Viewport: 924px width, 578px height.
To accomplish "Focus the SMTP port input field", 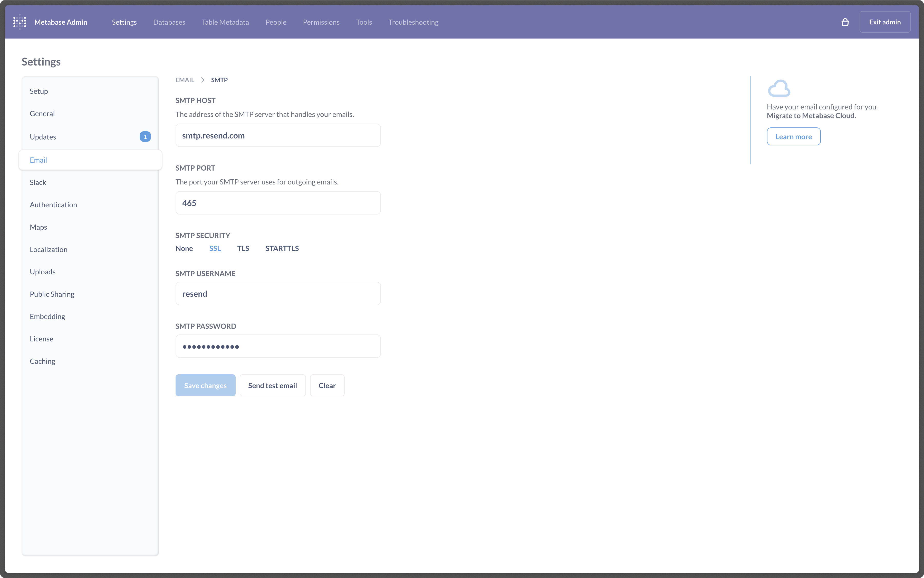I will pos(278,203).
